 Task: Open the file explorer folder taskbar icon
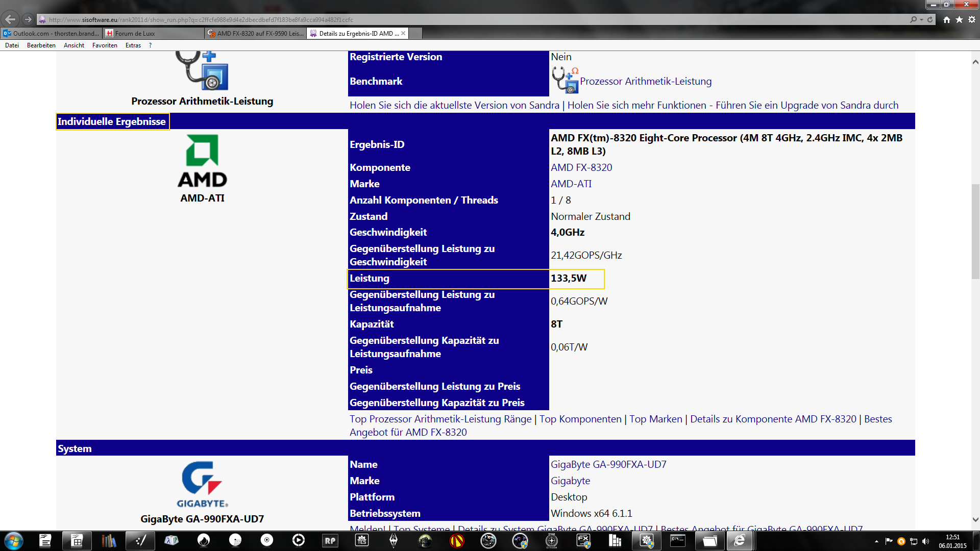710,540
